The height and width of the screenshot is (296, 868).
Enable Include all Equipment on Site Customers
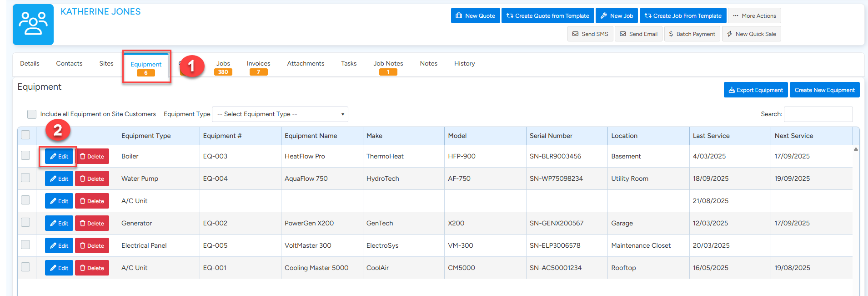coord(32,114)
